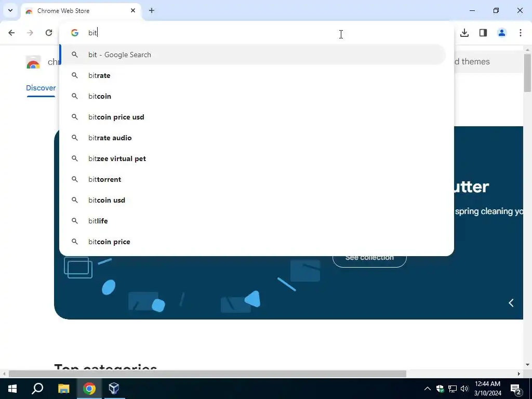Open the Discover tab

pos(41,88)
